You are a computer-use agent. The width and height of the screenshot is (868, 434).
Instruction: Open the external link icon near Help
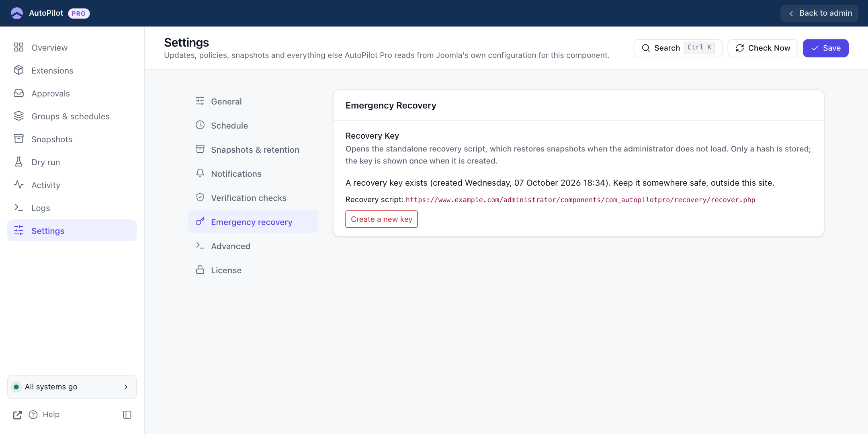click(17, 415)
